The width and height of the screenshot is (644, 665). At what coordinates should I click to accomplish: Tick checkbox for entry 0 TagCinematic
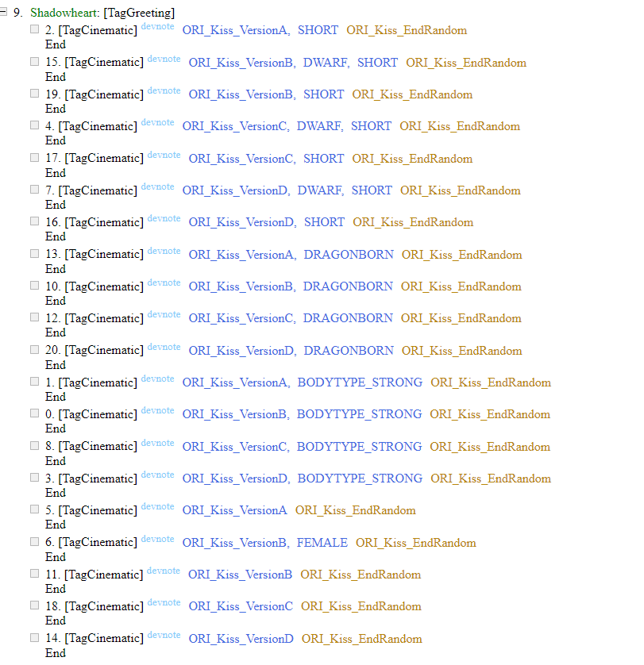coord(34,413)
